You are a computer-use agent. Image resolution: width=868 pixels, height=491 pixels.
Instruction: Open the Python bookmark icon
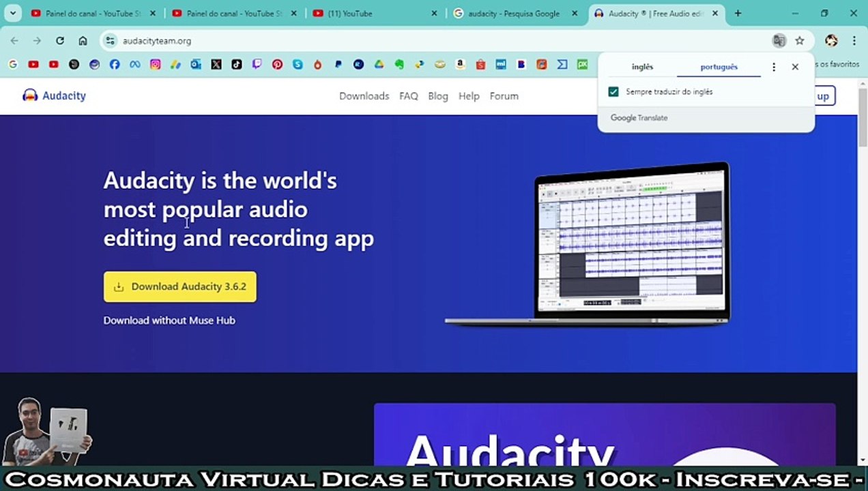tap(420, 64)
